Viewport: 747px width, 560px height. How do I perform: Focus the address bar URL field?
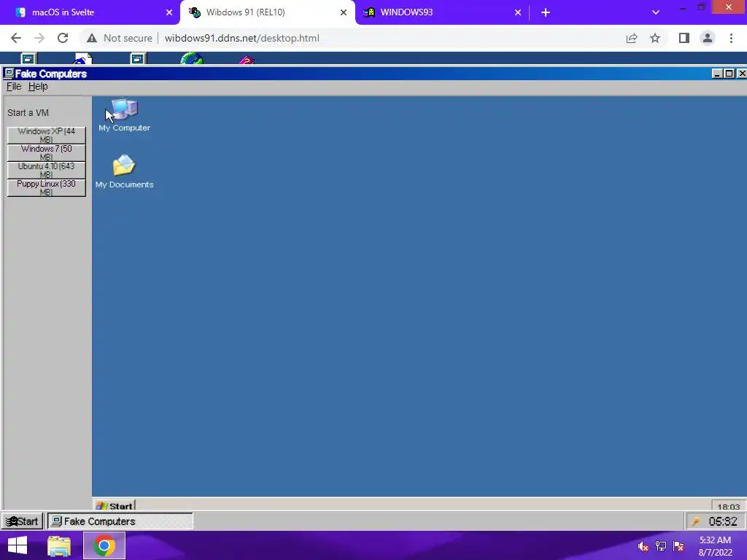click(242, 38)
